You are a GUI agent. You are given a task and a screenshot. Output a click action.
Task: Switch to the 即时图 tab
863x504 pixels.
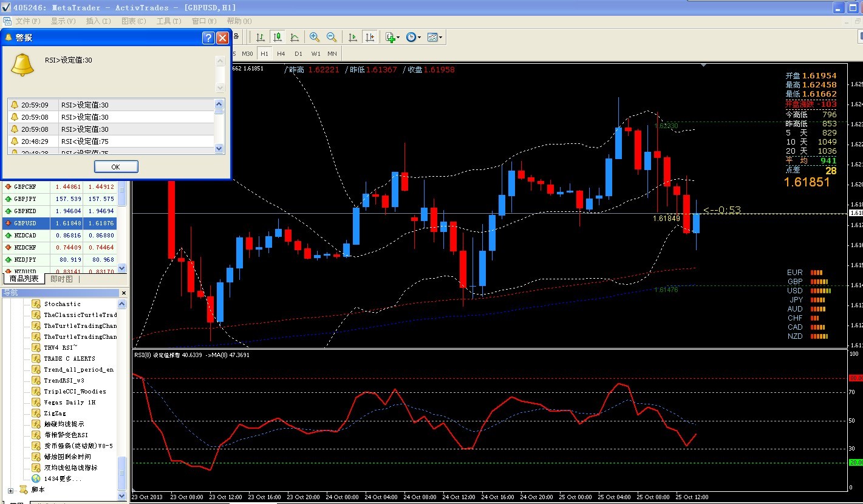tap(61, 279)
